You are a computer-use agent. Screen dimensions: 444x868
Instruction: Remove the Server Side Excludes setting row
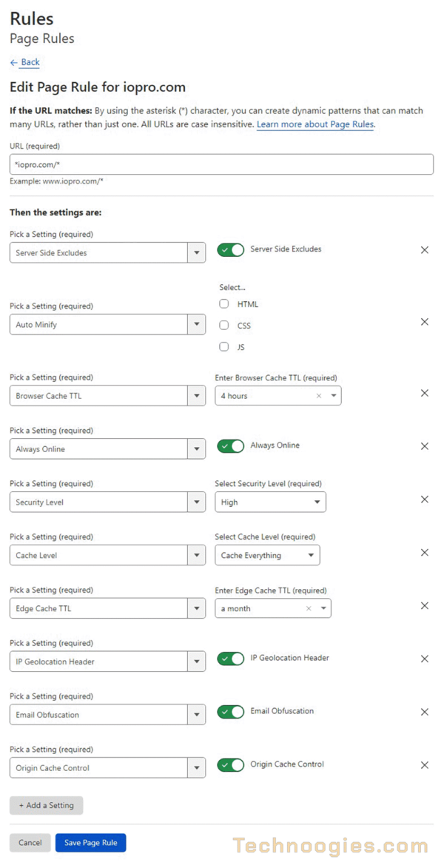click(425, 249)
